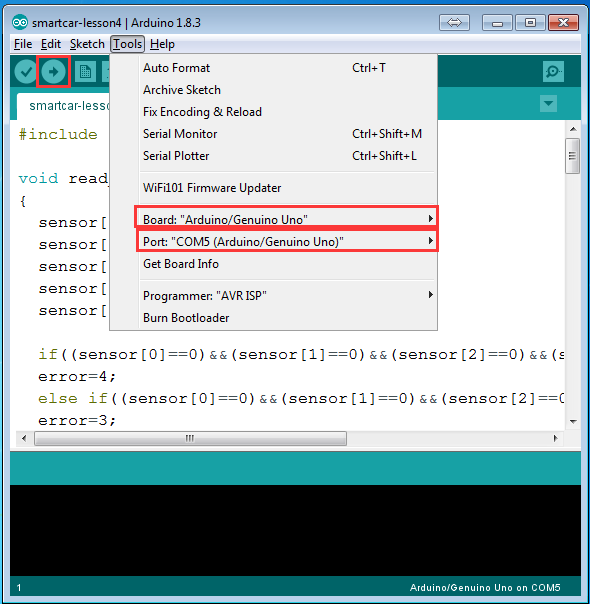The height and width of the screenshot is (604, 590).
Task: Click the New sketch toolbar icon
Action: point(85,72)
